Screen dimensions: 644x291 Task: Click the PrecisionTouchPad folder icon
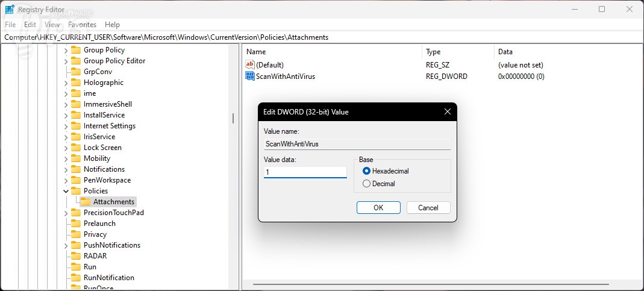(x=76, y=213)
